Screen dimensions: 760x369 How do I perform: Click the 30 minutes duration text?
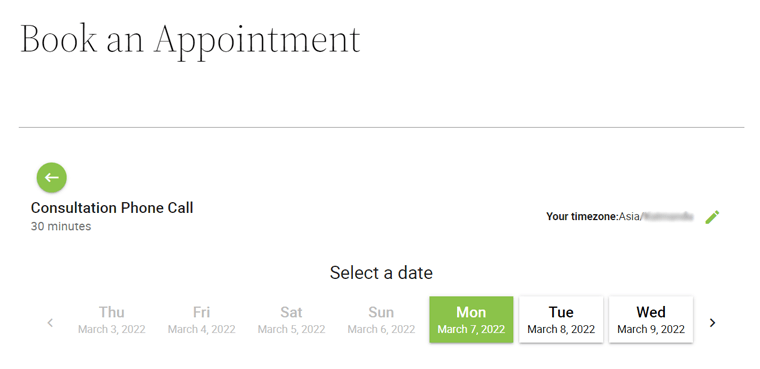tap(61, 226)
